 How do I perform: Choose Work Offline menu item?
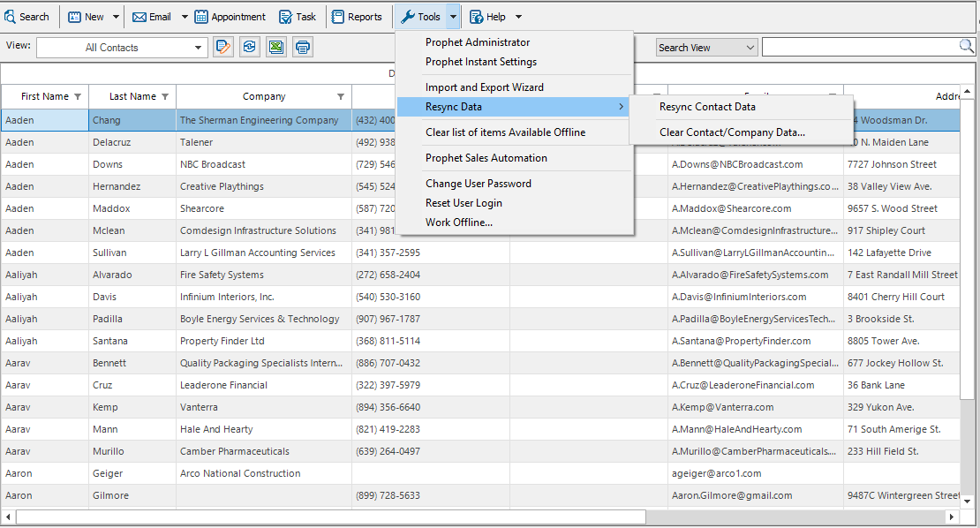click(459, 223)
